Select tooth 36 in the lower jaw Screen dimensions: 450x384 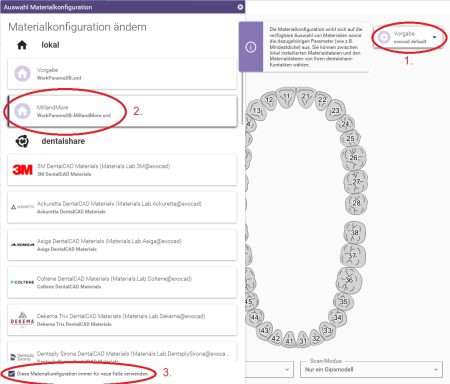pyautogui.click(x=349, y=280)
